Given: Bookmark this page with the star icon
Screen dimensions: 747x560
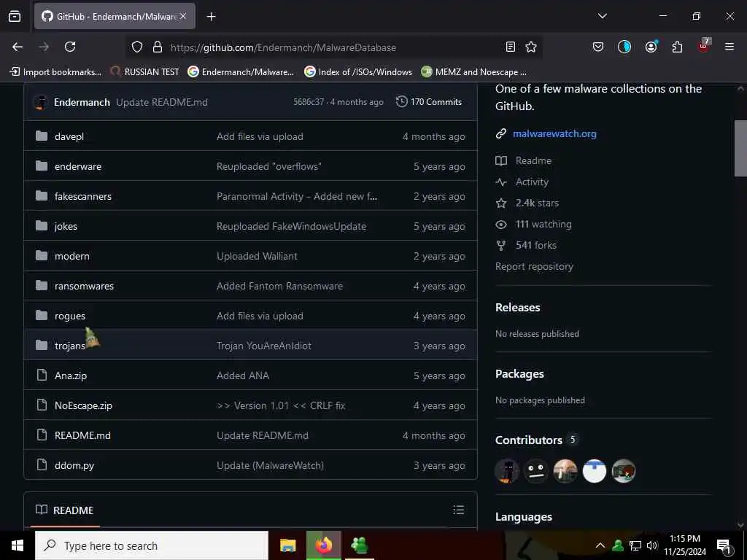Looking at the screenshot, I should coord(531,47).
